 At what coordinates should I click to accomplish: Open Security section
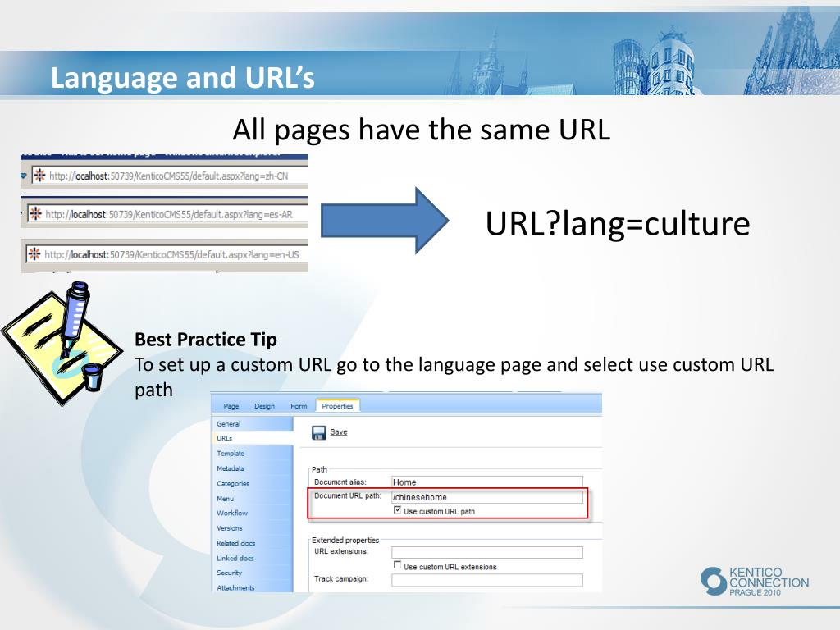[230, 573]
